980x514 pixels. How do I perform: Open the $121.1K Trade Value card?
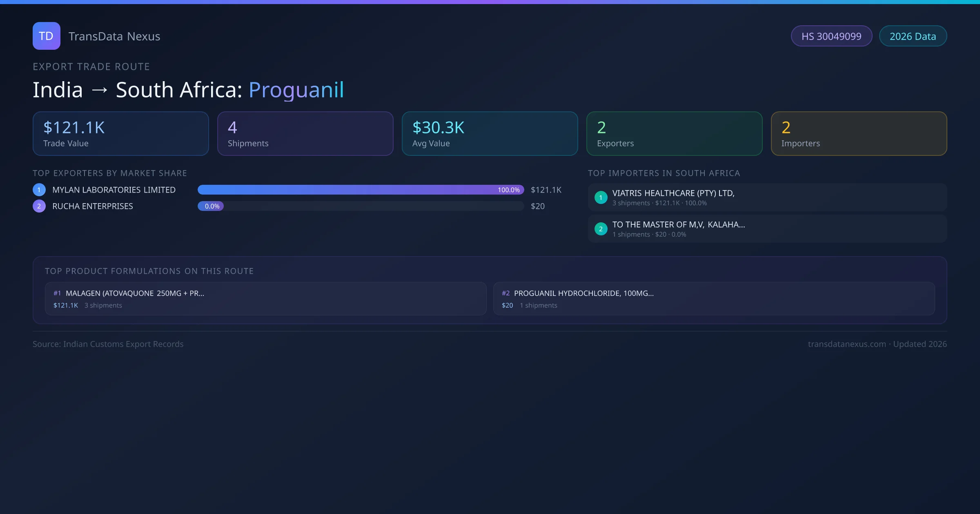(x=120, y=134)
